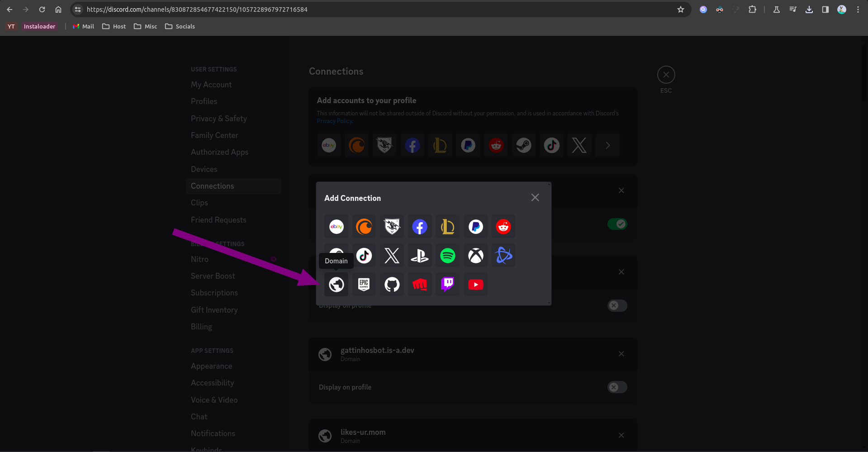The width and height of the screenshot is (868, 452).
Task: Toggle the disabled switch behind the popup
Action: (617, 305)
